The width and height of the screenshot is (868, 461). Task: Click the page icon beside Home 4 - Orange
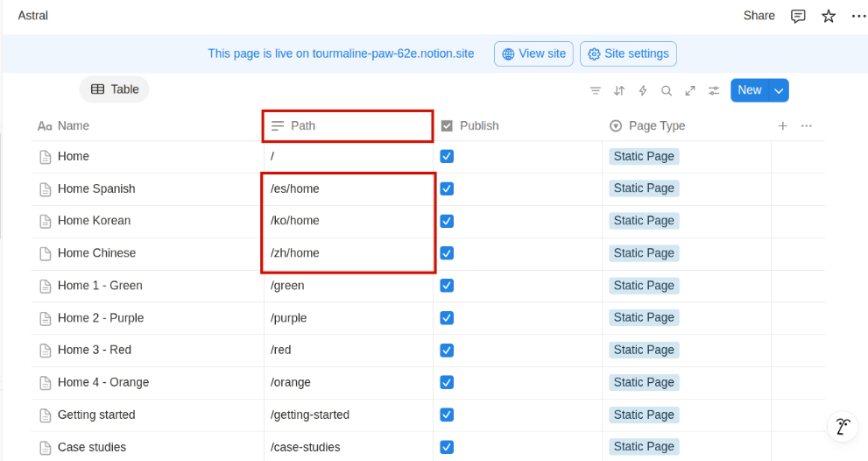pos(46,383)
